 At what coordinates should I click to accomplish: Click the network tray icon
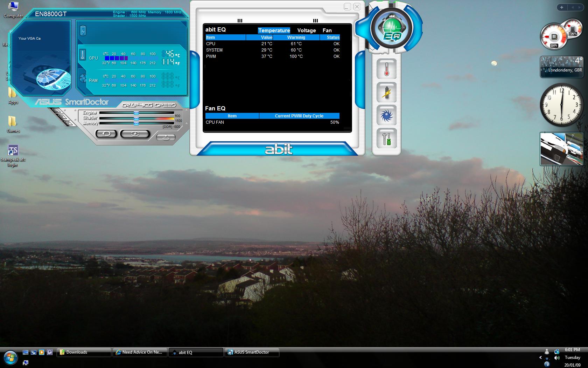tap(556, 351)
